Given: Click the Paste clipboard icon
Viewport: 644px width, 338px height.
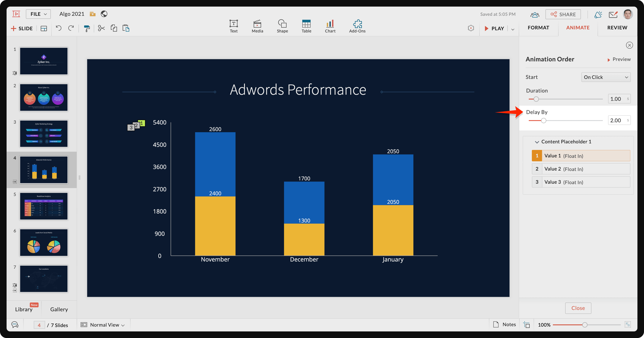Looking at the screenshot, I should coord(126,28).
